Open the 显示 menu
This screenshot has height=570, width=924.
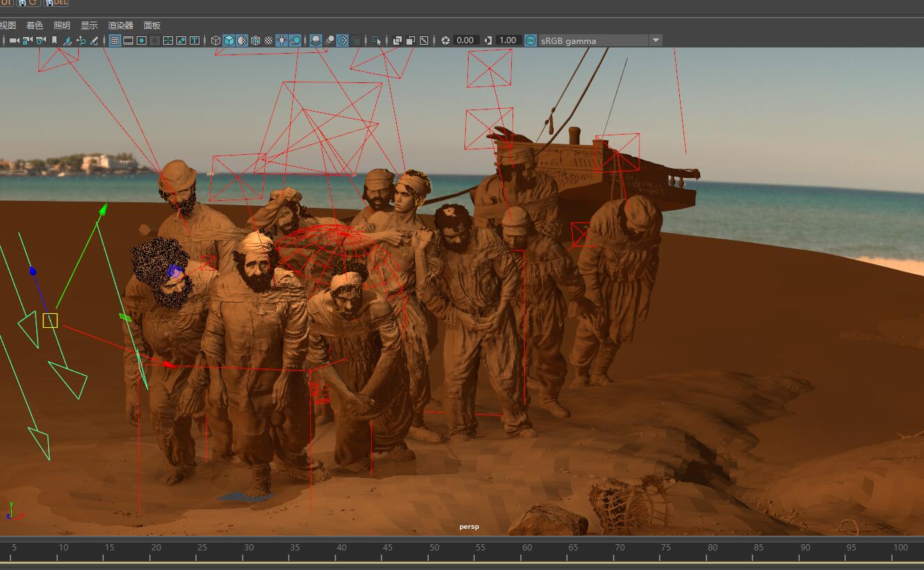(x=89, y=25)
